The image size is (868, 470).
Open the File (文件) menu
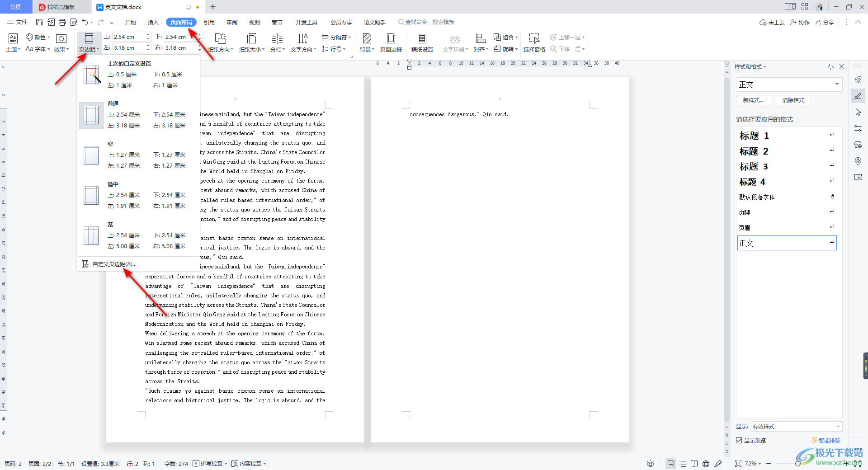coord(17,22)
